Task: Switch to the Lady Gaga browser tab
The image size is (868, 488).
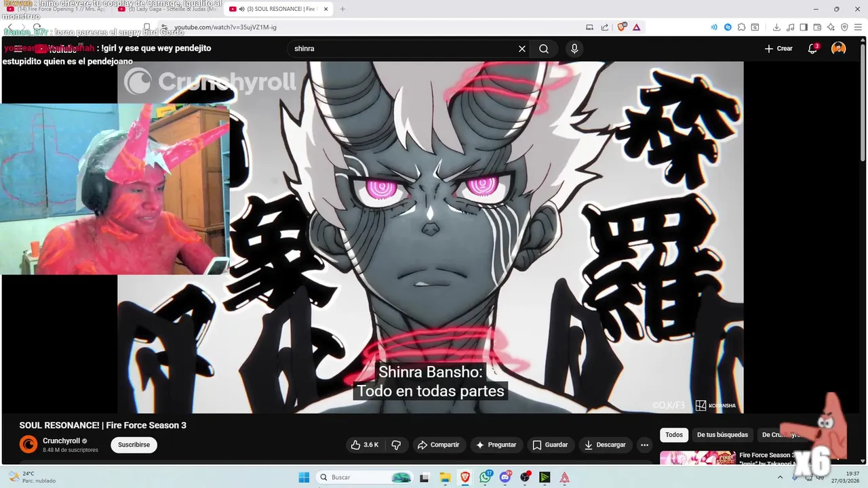Action: click(168, 9)
